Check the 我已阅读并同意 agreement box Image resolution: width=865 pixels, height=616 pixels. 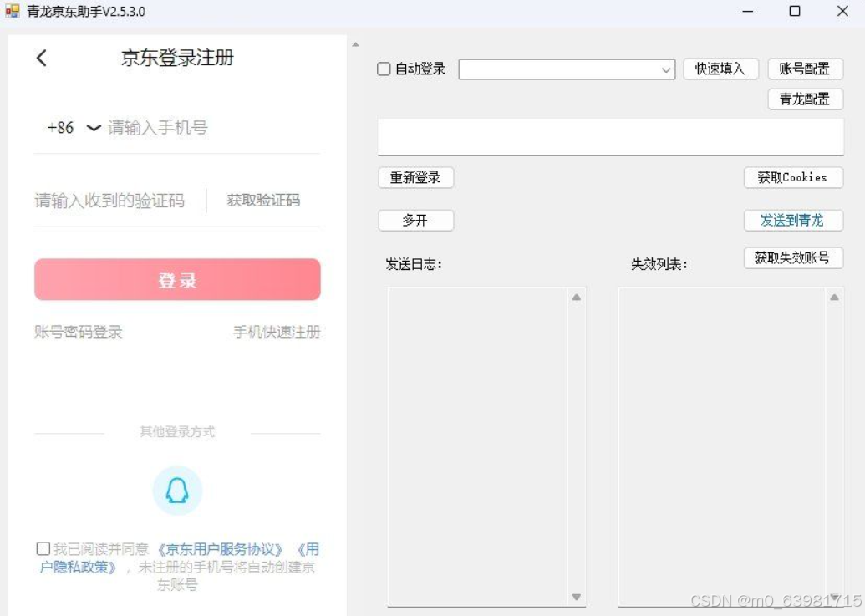pyautogui.click(x=43, y=549)
